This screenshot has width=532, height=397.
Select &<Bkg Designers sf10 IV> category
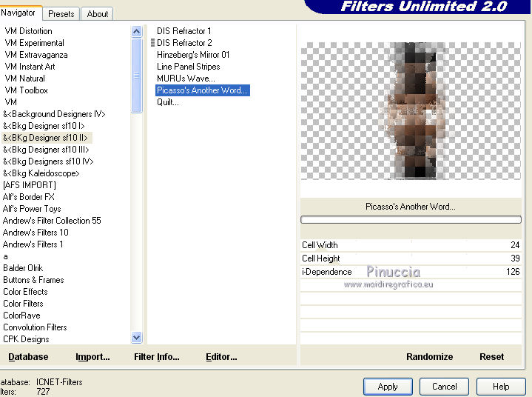[48, 161]
